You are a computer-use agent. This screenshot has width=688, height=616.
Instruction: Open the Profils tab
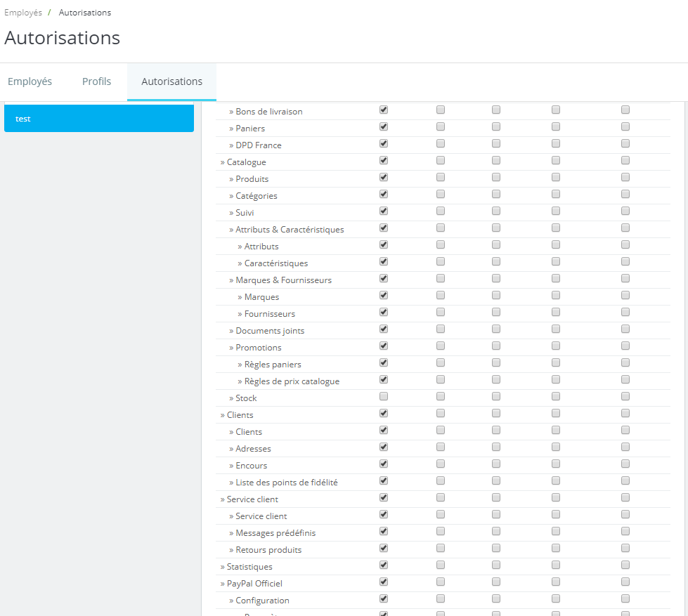pos(96,81)
